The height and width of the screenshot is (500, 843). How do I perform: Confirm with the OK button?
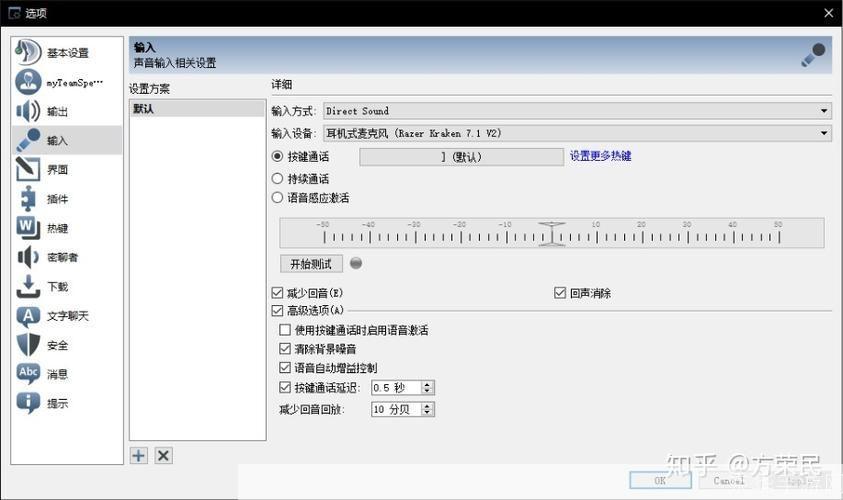point(660,481)
